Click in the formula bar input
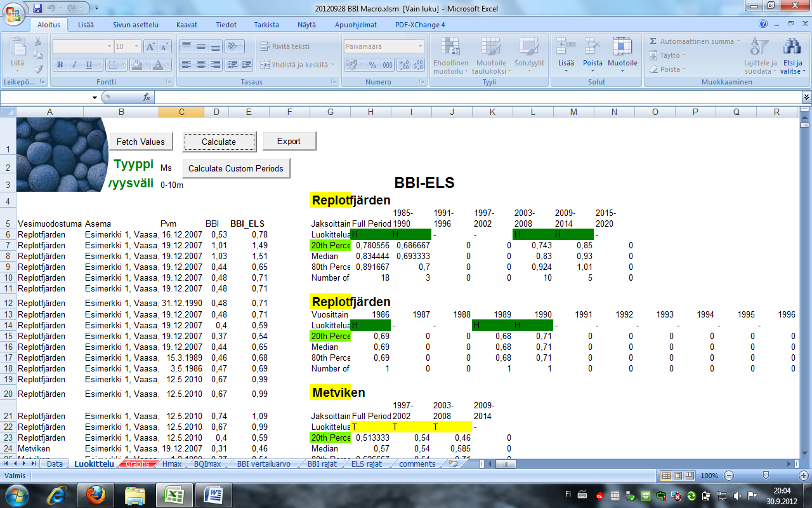 click(x=478, y=97)
